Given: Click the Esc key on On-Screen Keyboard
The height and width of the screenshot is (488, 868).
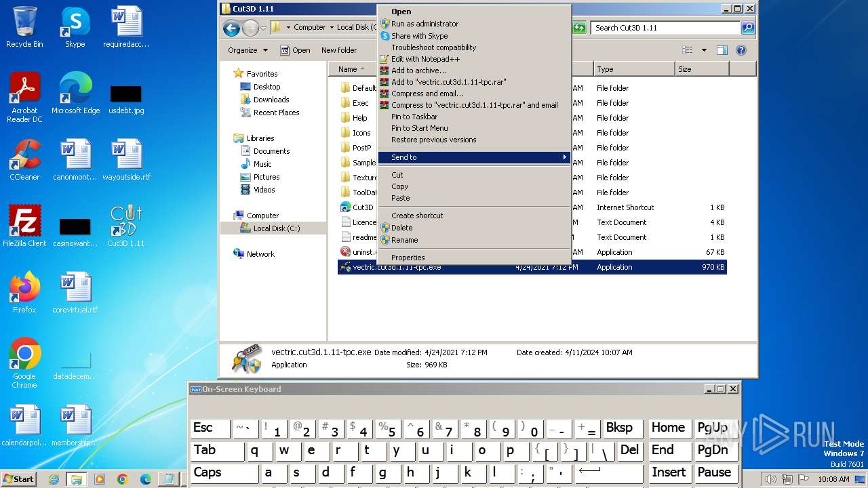Looking at the screenshot, I should (211, 428).
